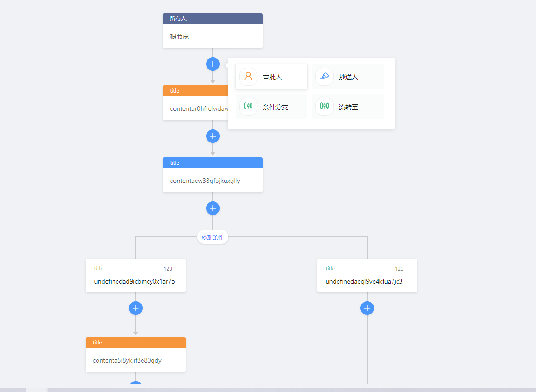The width and height of the screenshot is (536, 392).
Task: Open the contentaew38qfbjkuxglly node body
Action: [x=212, y=181]
